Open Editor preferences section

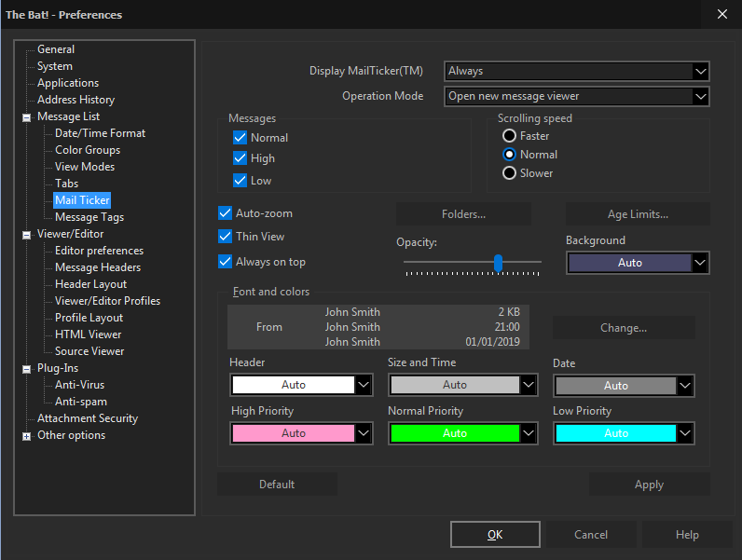coord(100,251)
